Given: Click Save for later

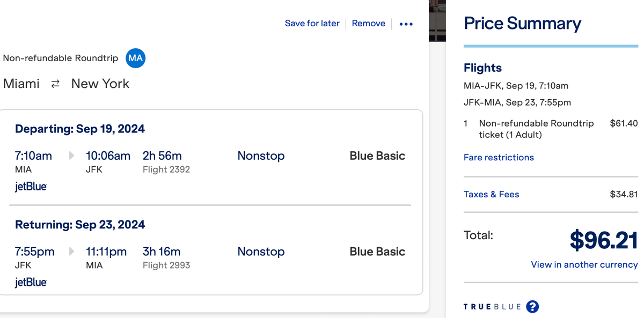Looking at the screenshot, I should click(312, 24).
